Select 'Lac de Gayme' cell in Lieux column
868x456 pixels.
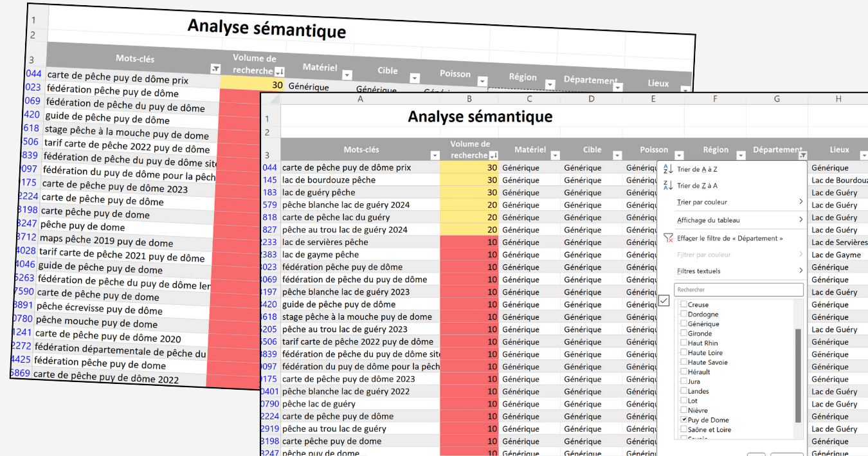[838, 255]
